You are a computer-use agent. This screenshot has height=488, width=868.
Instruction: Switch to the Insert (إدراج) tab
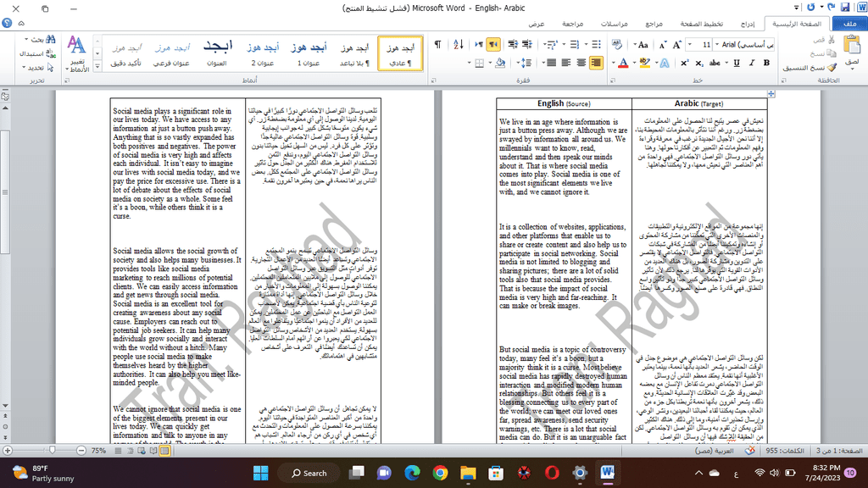[x=748, y=24]
